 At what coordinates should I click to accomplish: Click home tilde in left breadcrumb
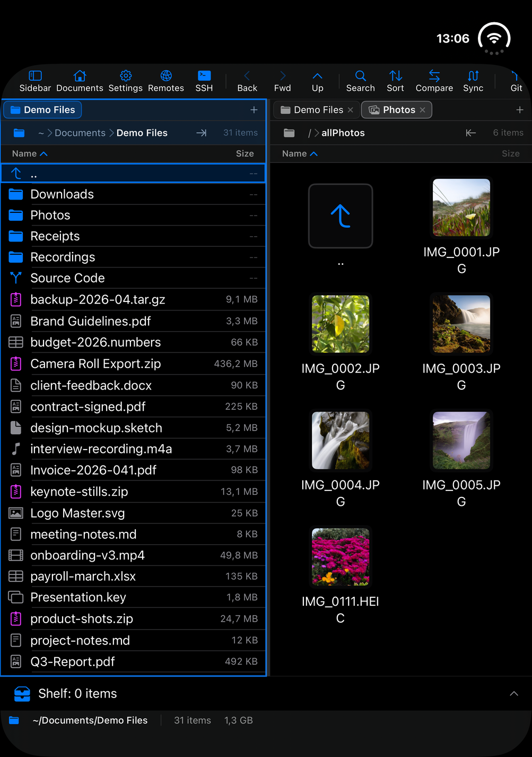[41, 133]
